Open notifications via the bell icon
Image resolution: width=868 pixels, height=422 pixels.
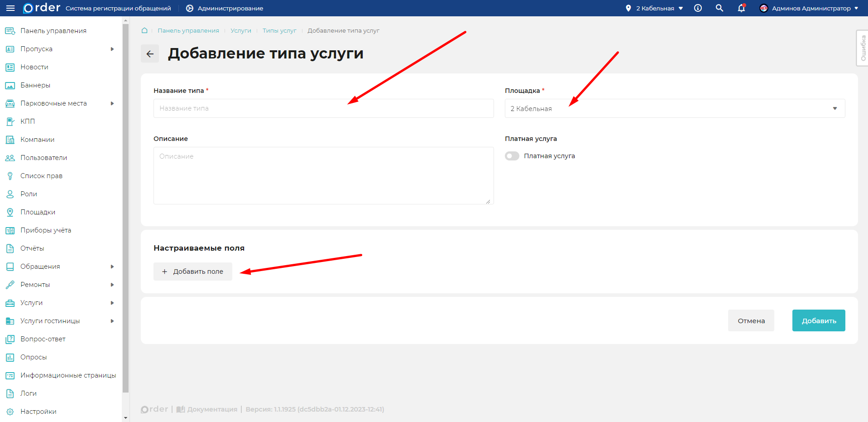click(741, 8)
